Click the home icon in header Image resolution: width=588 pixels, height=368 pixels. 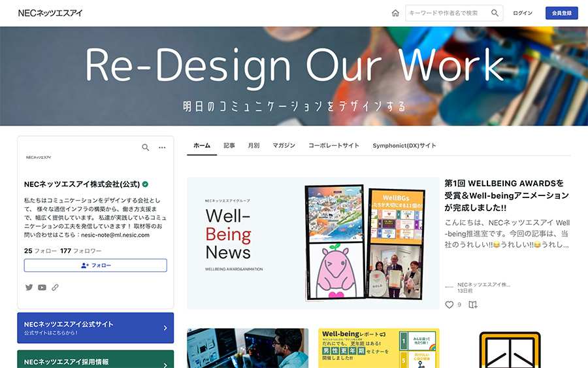click(x=395, y=13)
